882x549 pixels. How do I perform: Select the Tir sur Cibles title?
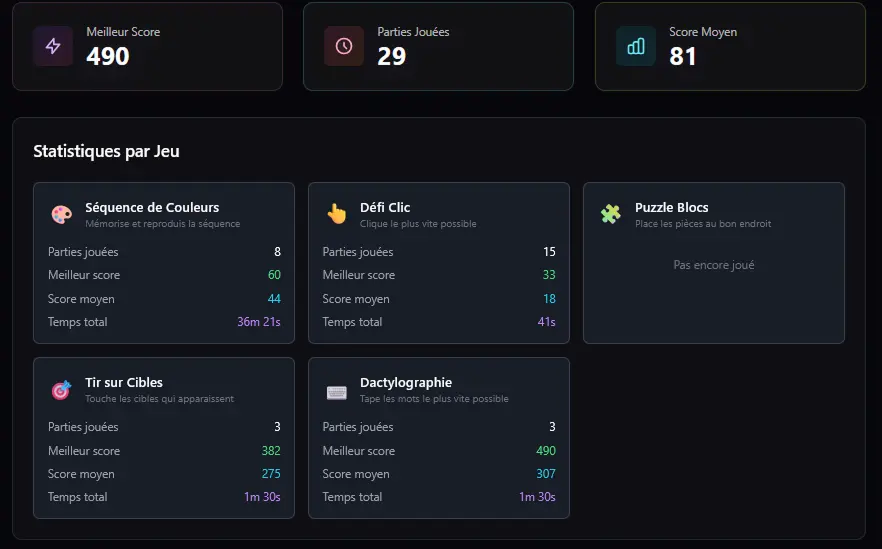tap(124, 382)
